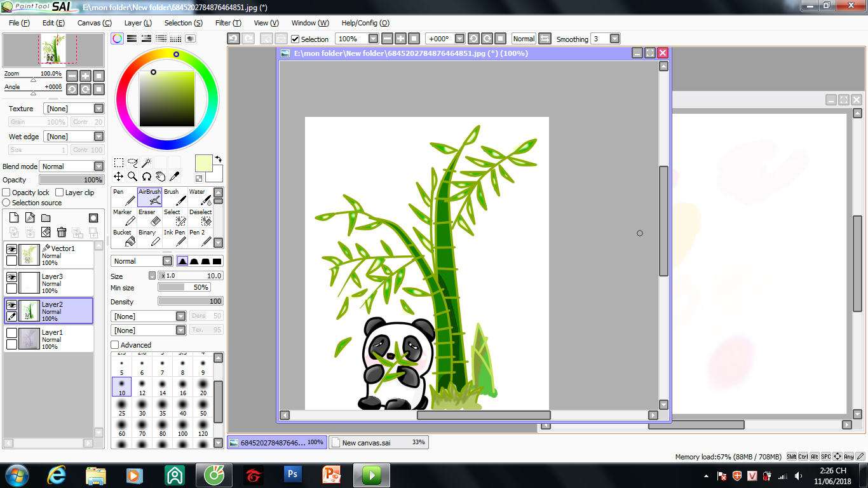Click the layer Opacity slider
Viewport: 868px width, 488px height.
[72, 180]
